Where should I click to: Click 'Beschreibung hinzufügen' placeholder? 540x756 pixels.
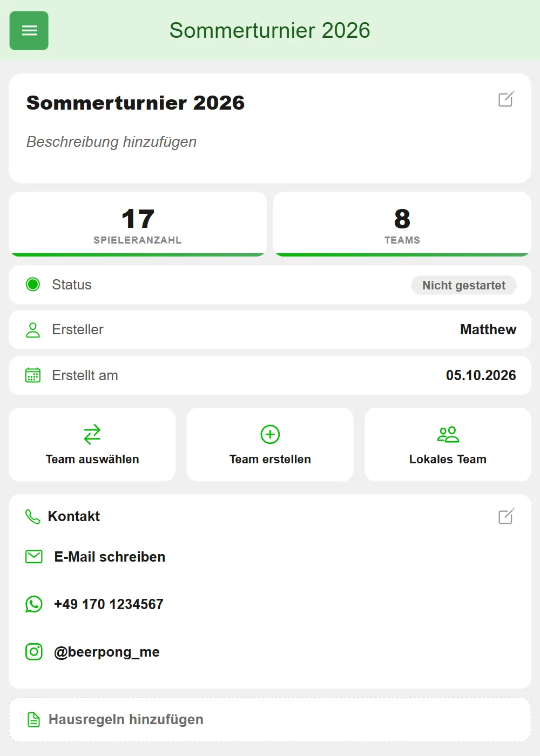click(112, 142)
